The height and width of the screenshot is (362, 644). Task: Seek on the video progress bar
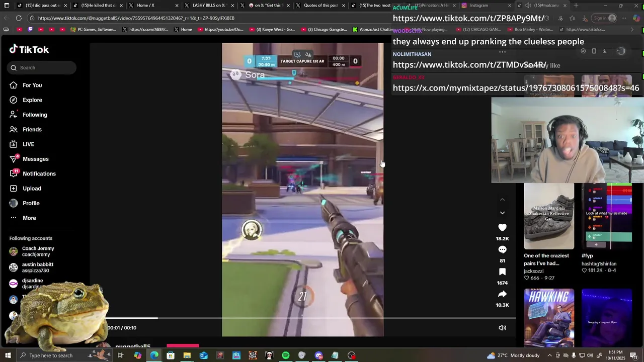click(311, 318)
